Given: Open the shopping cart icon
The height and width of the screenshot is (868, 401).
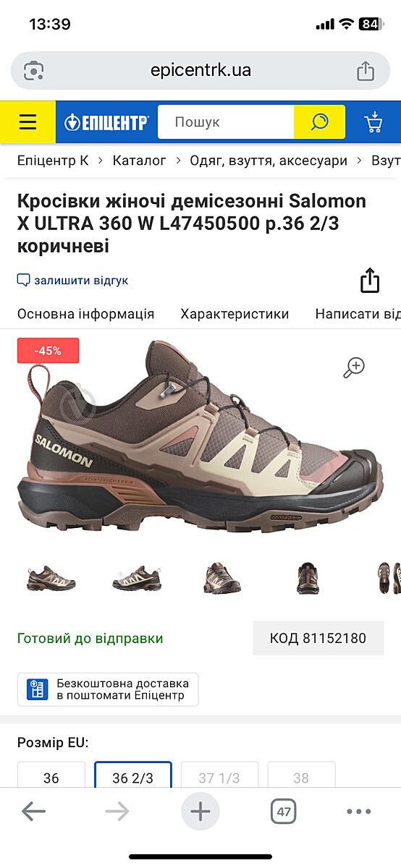Looking at the screenshot, I should pos(373,122).
